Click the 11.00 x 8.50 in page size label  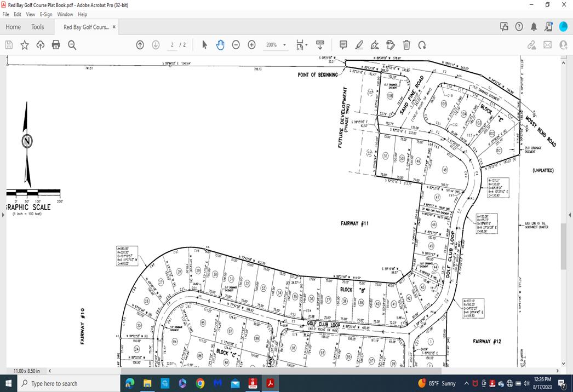pyautogui.click(x=27, y=371)
